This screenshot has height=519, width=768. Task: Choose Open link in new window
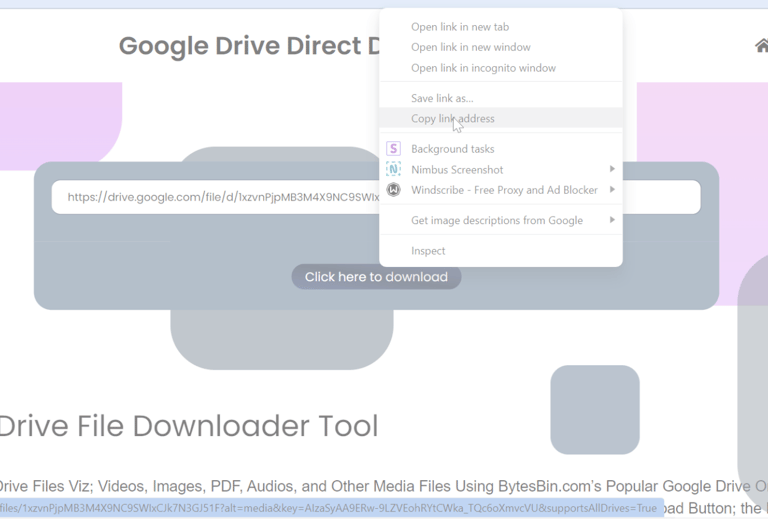click(501, 47)
